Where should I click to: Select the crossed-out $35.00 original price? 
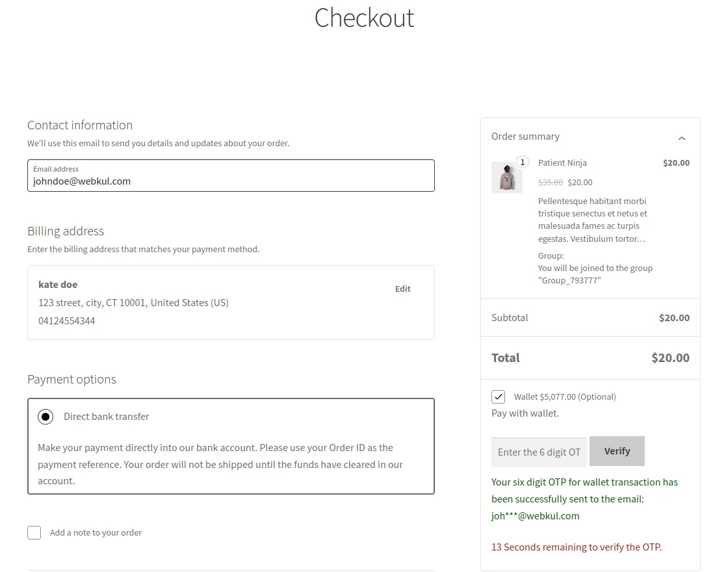coord(551,182)
